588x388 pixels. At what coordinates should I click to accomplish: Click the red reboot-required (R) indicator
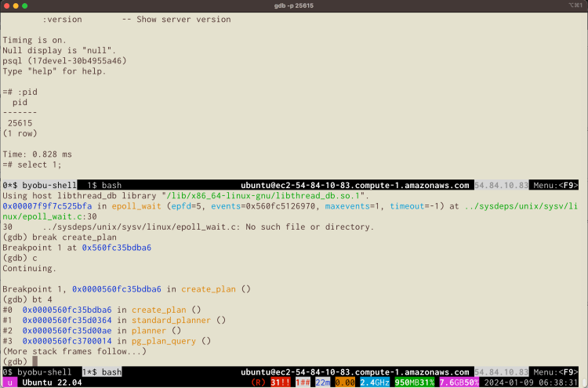click(x=256, y=383)
